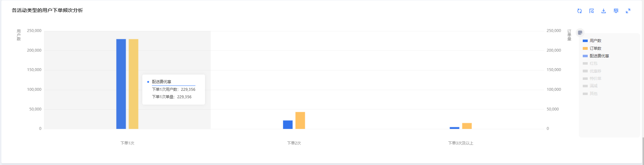Expand the chart to fullscreen
Screen dimensions: 644x165
(628, 11)
